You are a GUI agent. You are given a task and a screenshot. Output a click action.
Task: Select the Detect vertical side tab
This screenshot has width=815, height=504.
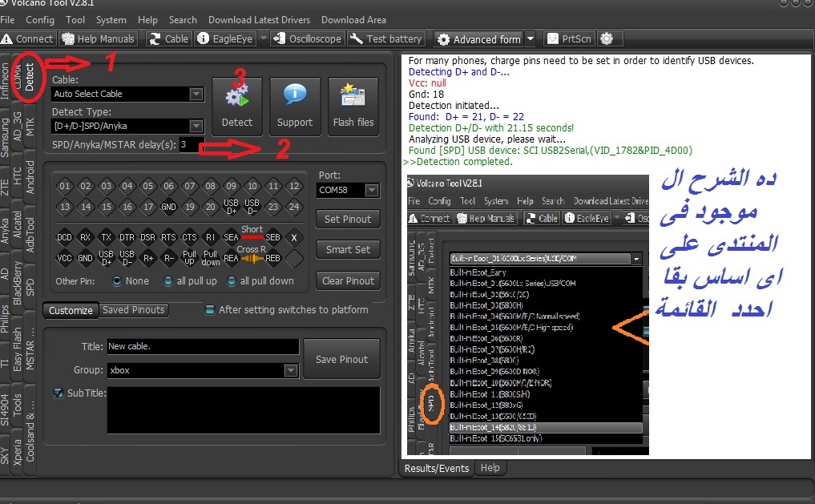pos(29,78)
